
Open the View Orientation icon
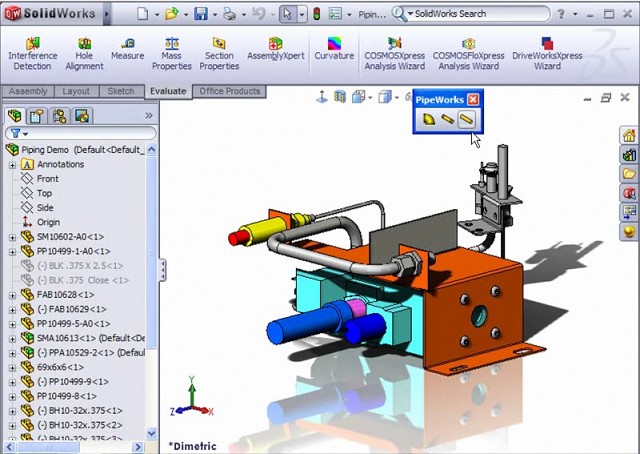click(x=358, y=97)
